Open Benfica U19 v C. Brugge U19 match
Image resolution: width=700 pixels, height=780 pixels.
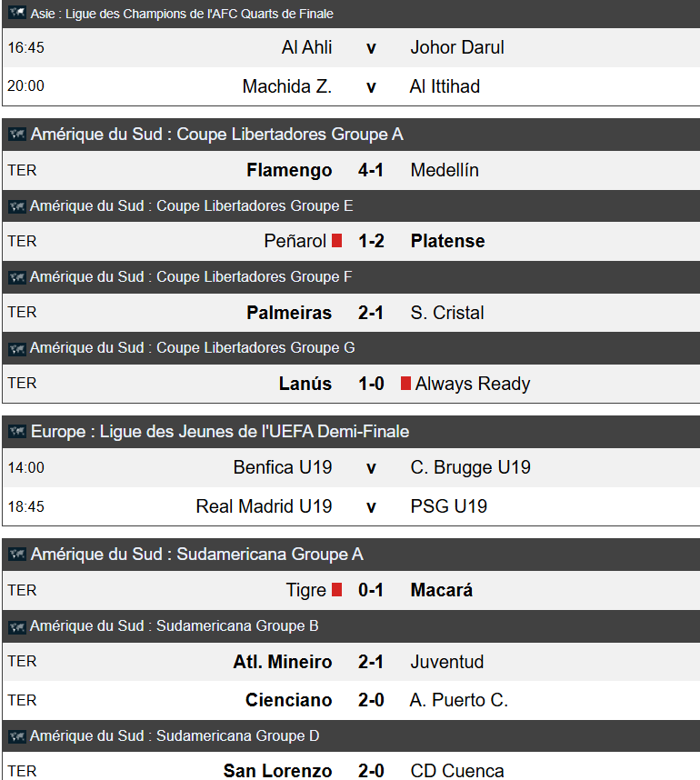coord(371,467)
